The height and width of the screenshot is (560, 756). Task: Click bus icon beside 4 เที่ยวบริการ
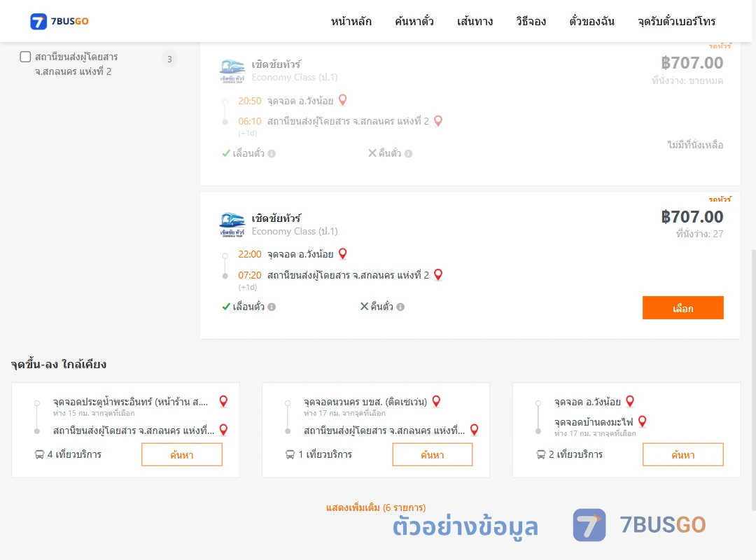click(x=39, y=454)
